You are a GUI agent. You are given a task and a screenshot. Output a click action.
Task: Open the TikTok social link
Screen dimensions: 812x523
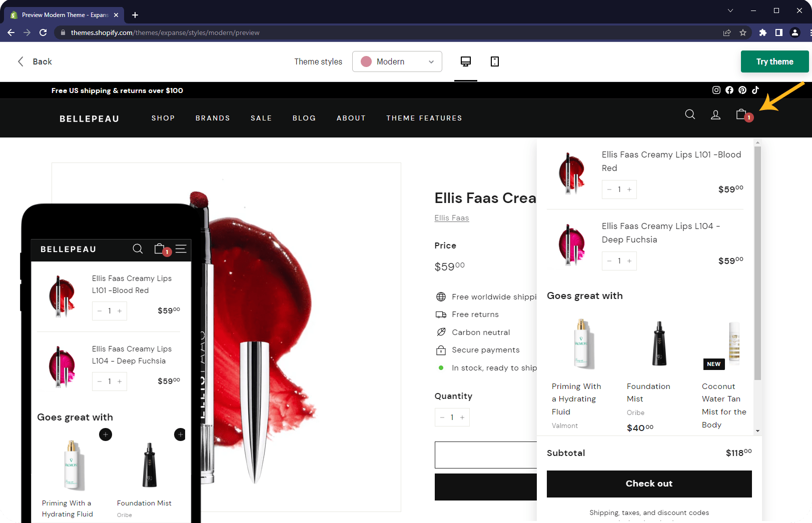(755, 90)
